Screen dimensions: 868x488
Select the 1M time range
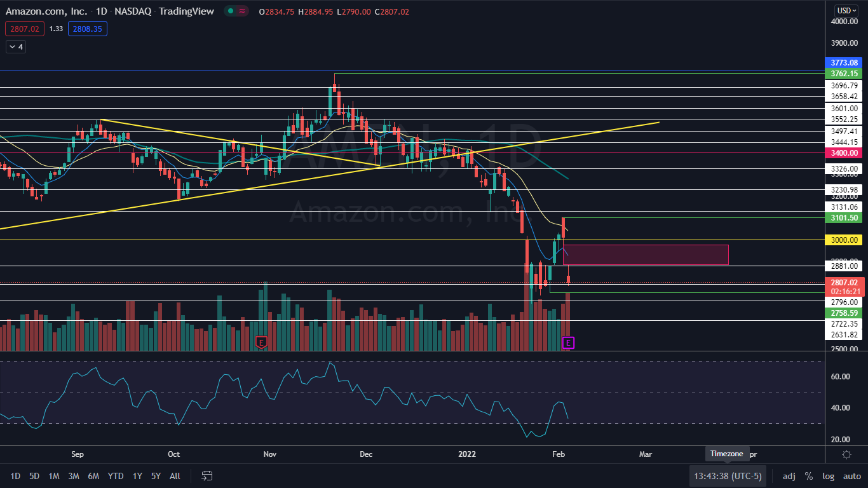pyautogui.click(x=54, y=476)
